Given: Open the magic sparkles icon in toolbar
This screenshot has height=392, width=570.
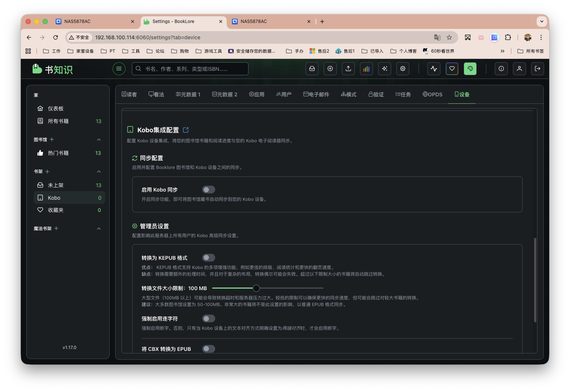Looking at the screenshot, I should [384, 69].
